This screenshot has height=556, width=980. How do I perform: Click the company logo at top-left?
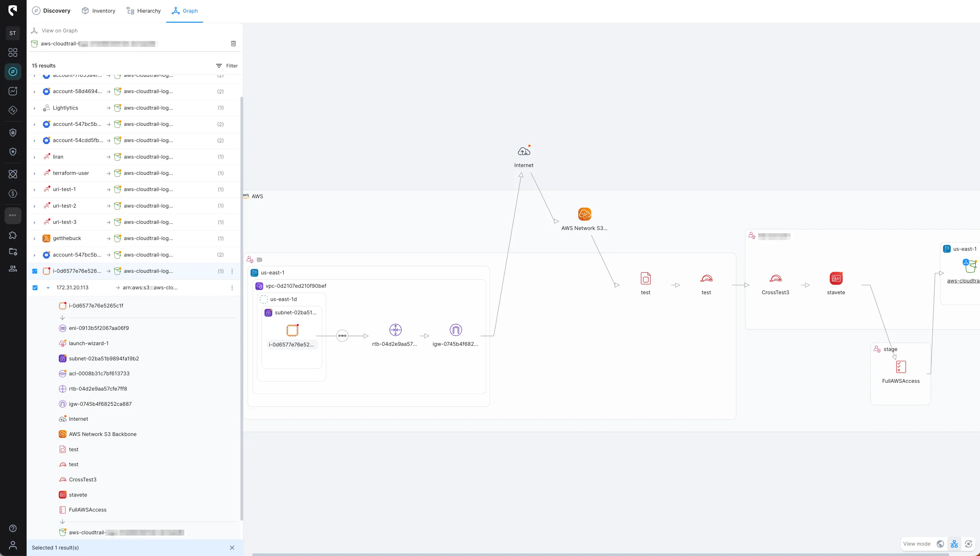click(13, 10)
